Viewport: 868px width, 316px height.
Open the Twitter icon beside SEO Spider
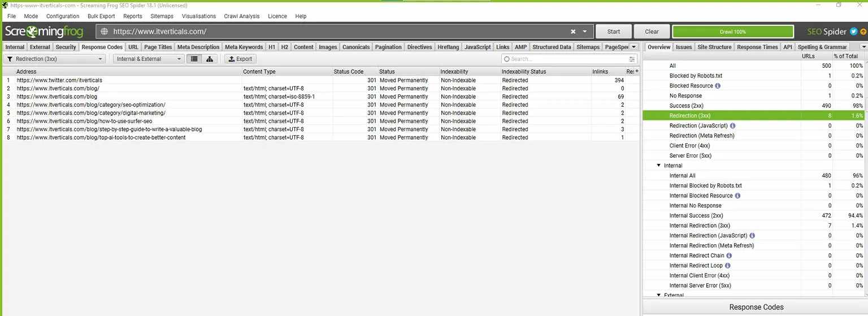tap(854, 32)
